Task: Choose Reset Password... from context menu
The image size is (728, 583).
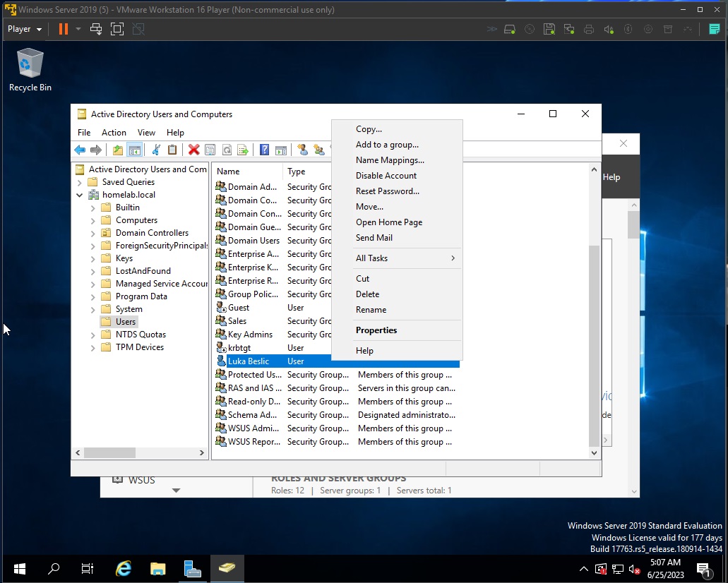Action: (x=398, y=191)
